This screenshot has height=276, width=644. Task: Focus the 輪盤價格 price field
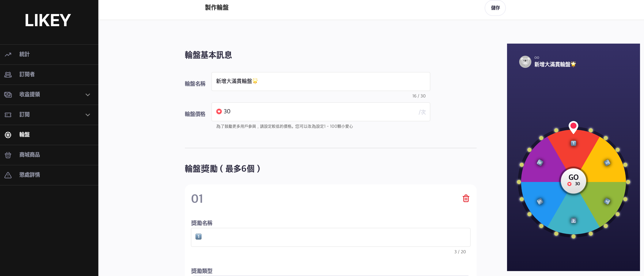click(320, 112)
